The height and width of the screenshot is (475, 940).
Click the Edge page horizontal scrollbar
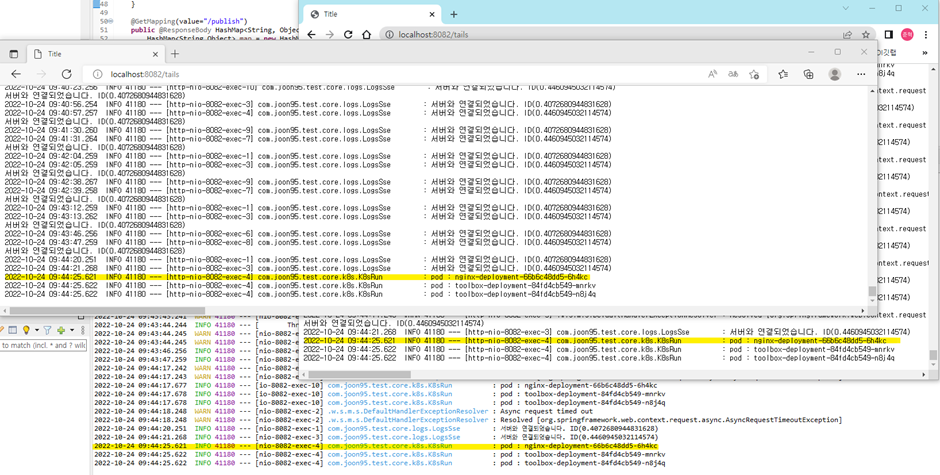tap(107, 311)
